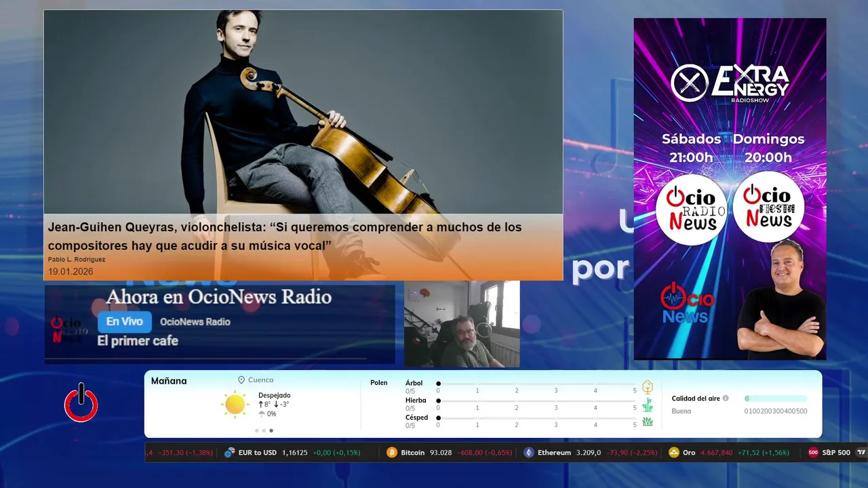
Task: Click the Oro gold icon
Action: point(673,452)
